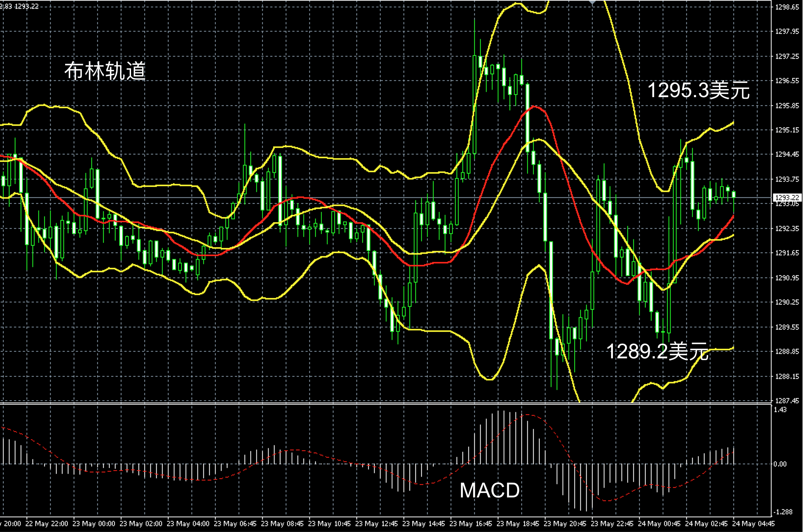This screenshot has height=532, width=804.
Task: Click the 1.43 MACD scale value
Action: pyautogui.click(x=780, y=409)
